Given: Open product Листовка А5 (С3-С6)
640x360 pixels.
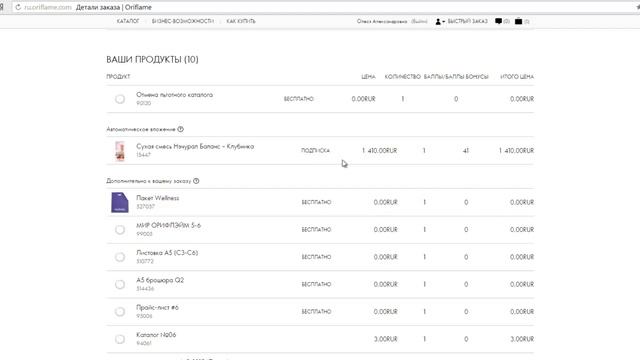Looking at the screenshot, I should click(167, 253).
